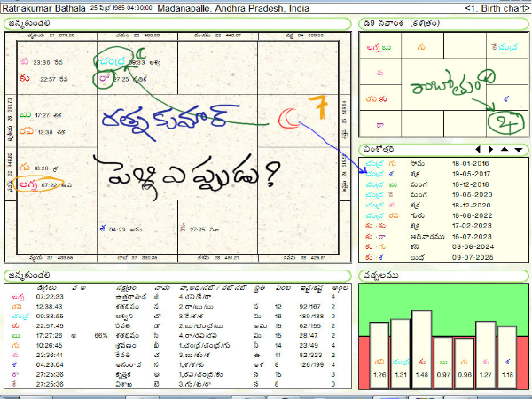Screen dimensions: 532x399
Task: Click the D-9 Navamsa panel header
Action: (399, 22)
